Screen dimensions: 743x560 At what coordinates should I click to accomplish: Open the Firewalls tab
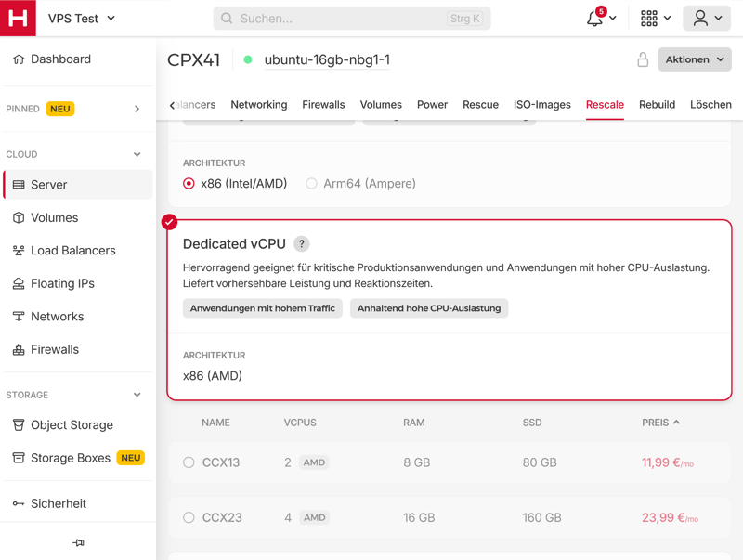click(x=323, y=105)
